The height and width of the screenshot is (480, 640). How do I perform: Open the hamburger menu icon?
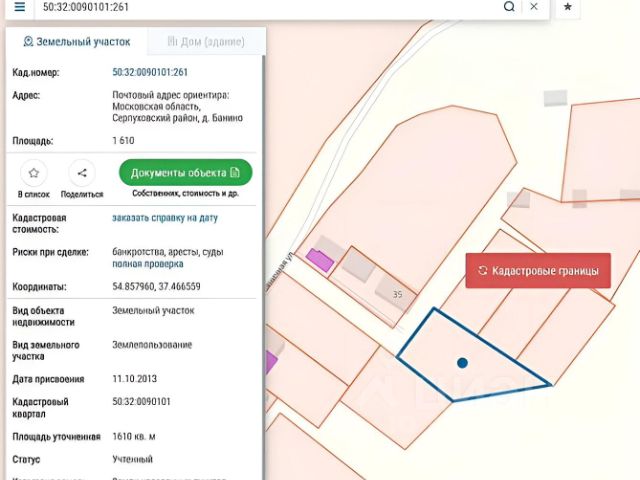tap(19, 7)
